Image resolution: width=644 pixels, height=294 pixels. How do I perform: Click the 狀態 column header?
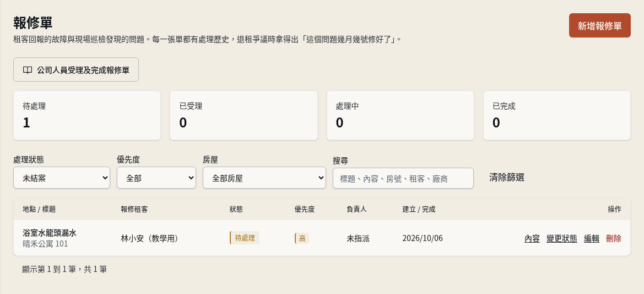pos(236,209)
